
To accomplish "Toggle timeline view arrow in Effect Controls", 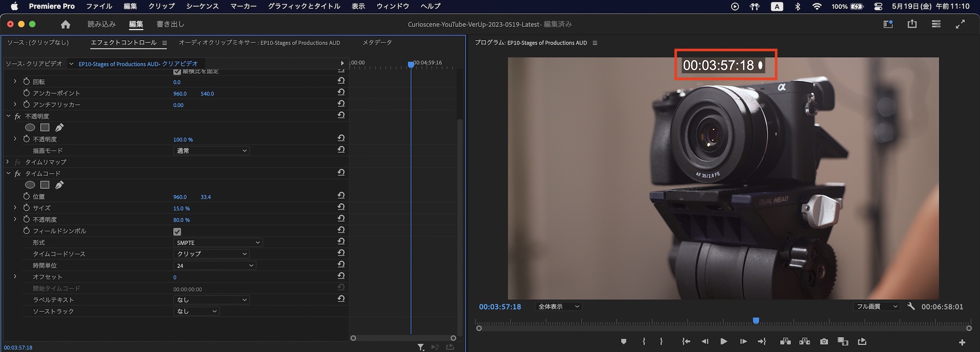I will pyautogui.click(x=342, y=63).
